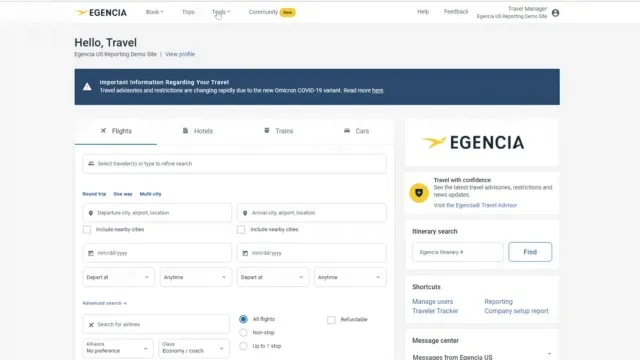Click the Egencia itinerary number field
The image size is (640, 360).
458,252
